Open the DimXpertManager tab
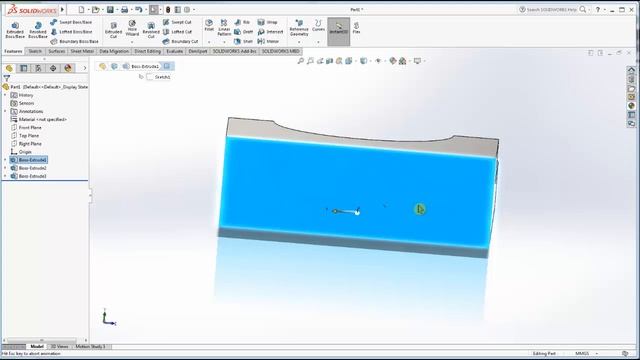 (53, 68)
